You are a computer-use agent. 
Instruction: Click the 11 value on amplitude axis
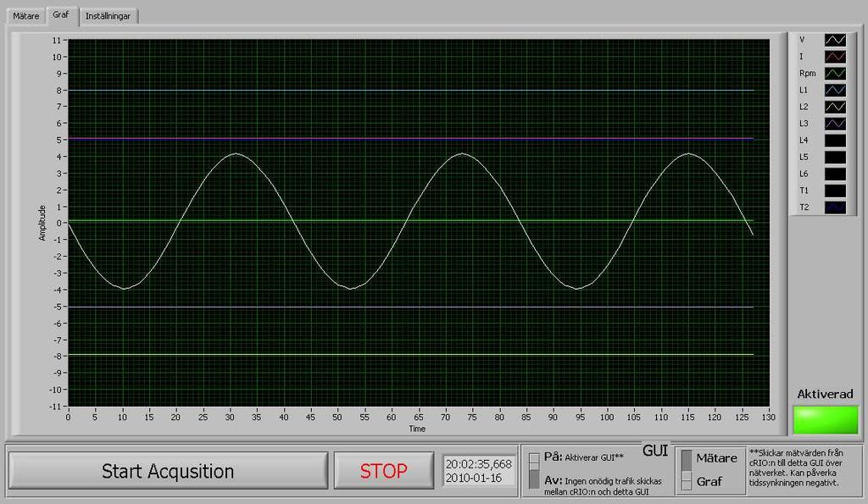tap(57, 41)
